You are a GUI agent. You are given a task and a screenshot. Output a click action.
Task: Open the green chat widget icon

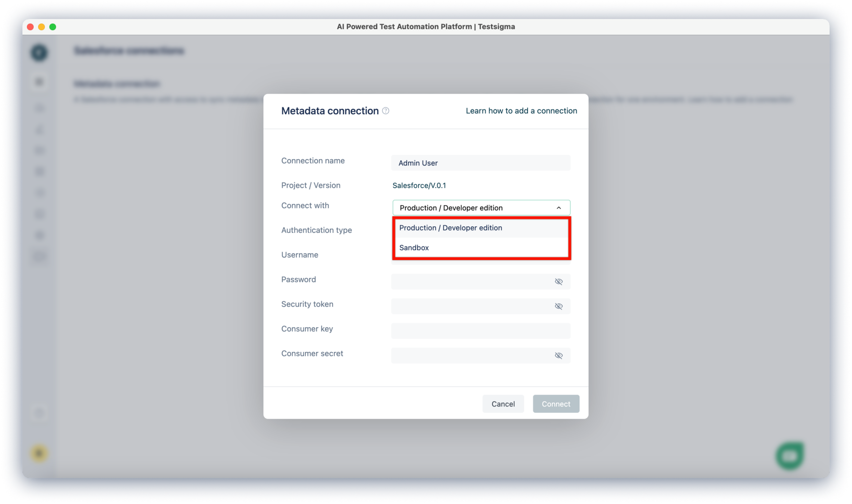(x=790, y=456)
